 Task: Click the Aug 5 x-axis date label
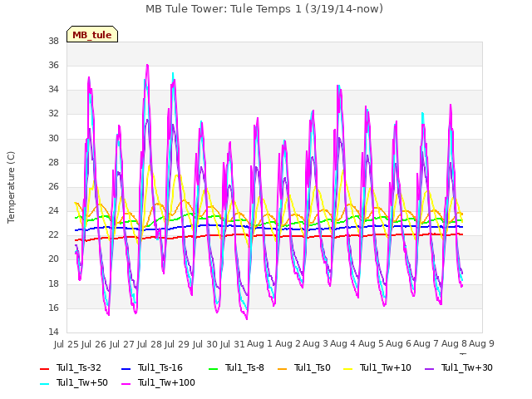[371, 343]
